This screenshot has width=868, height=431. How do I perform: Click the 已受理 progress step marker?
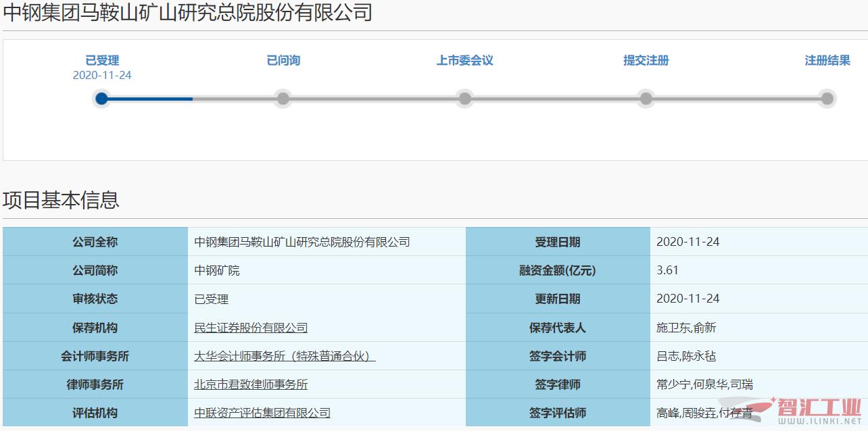101,99
